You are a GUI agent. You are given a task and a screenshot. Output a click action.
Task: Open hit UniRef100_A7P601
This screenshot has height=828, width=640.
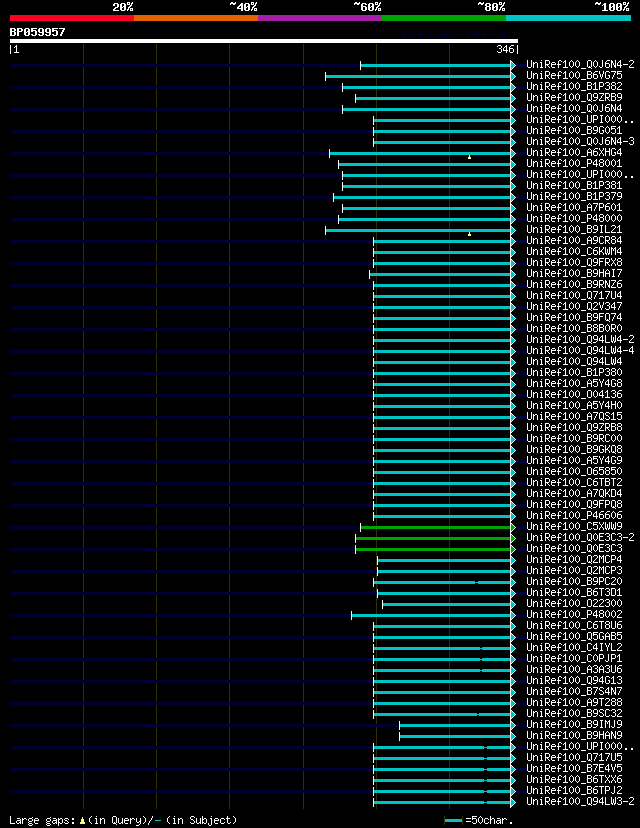click(575, 208)
